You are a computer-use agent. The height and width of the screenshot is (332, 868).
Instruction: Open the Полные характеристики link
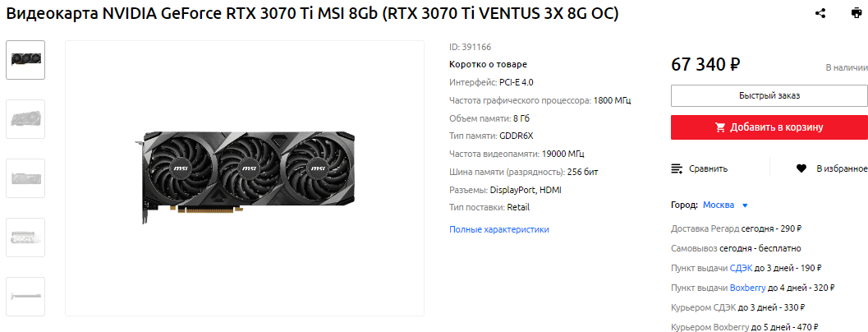coord(498,229)
